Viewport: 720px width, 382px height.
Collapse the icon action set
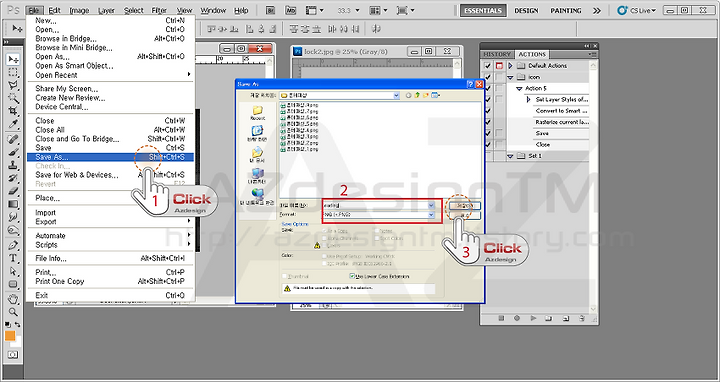tap(510, 77)
